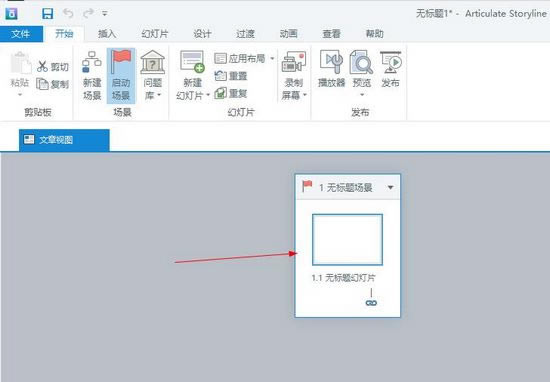Open the quick access toolbar customize arrow
Image resolution: width=550 pixels, height=382 pixels.
tap(105, 14)
